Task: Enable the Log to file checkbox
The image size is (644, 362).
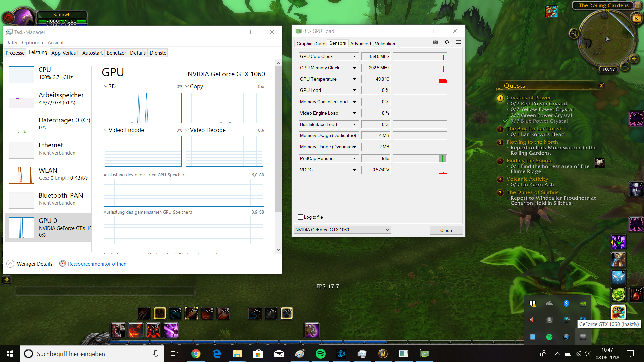Action: point(300,217)
